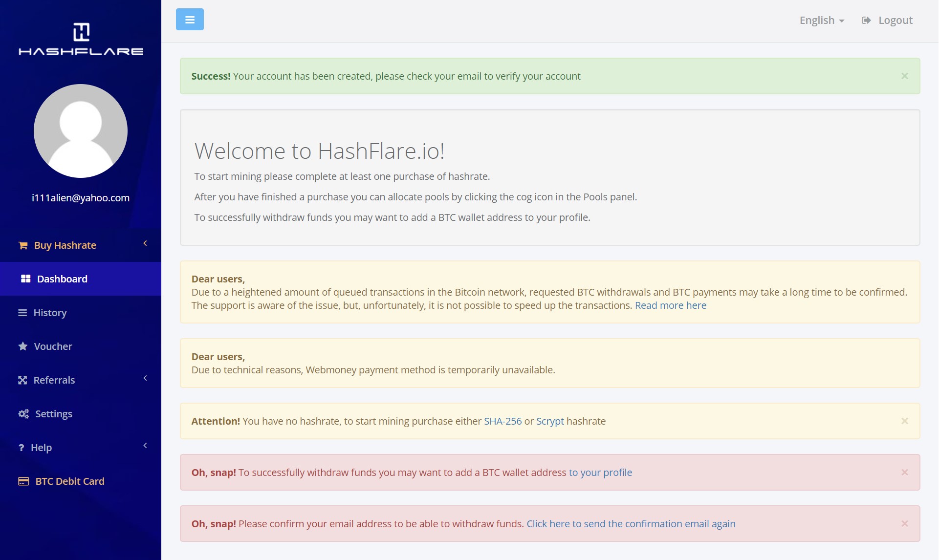Click the HashFlare logo

(x=81, y=39)
